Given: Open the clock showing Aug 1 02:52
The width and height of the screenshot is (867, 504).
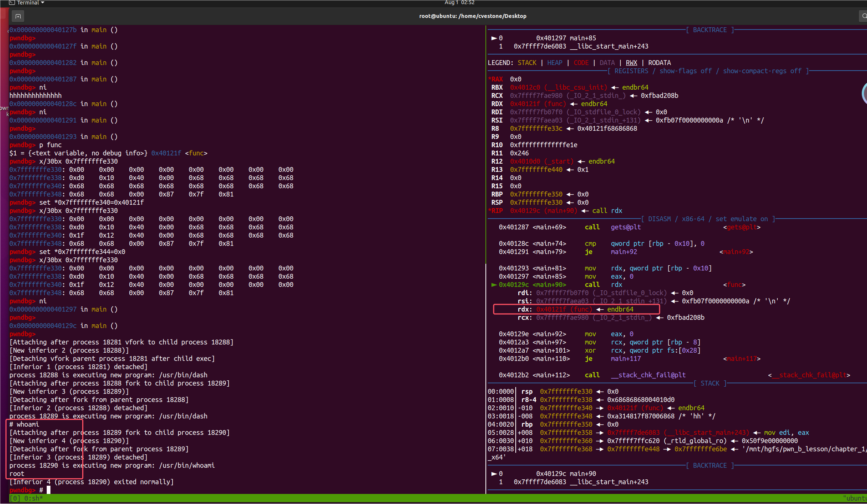Looking at the screenshot, I should click(x=459, y=3).
